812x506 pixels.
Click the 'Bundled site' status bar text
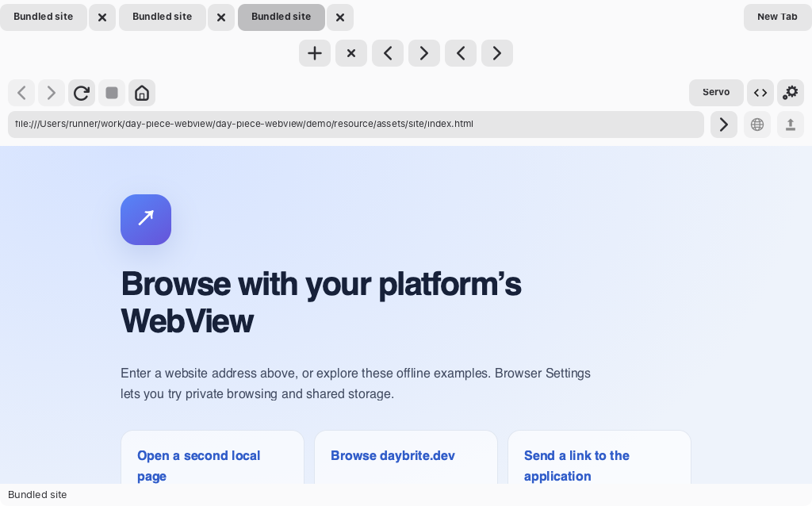37,495
